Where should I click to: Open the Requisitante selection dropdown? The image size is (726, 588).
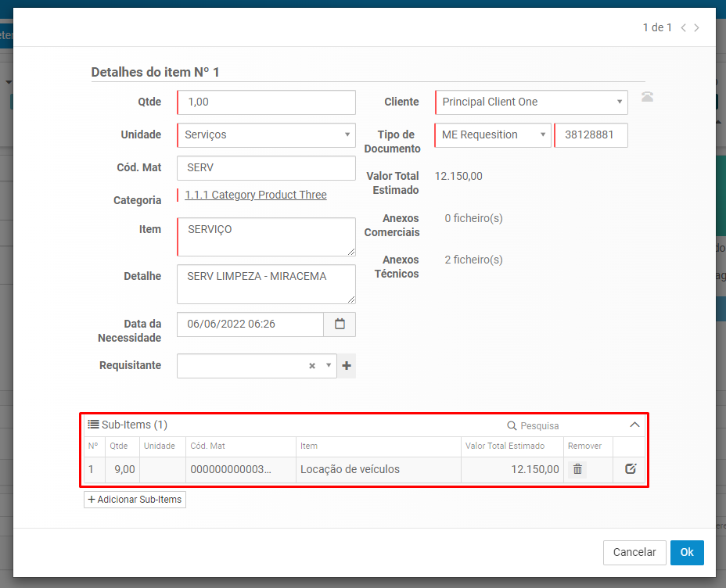coord(327,365)
